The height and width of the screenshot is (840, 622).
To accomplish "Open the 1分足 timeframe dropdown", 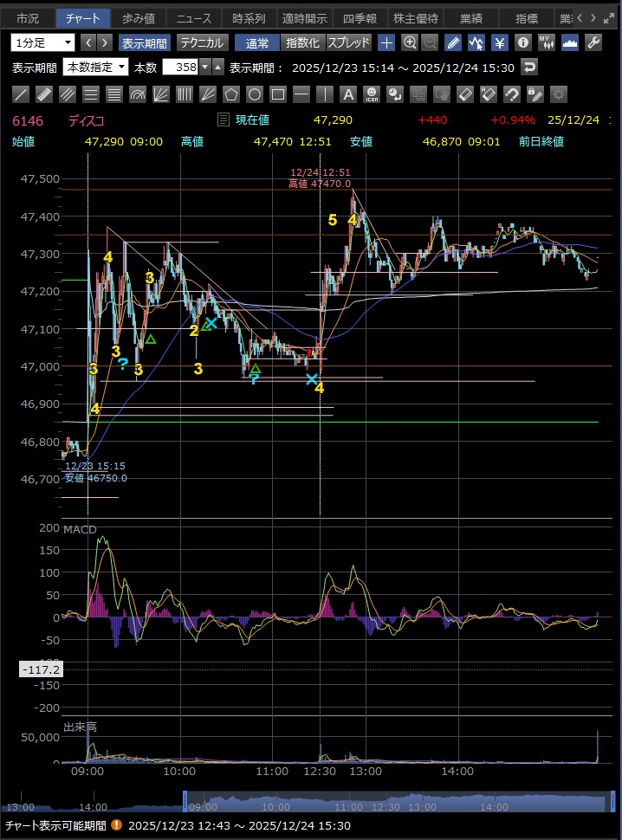I will pyautogui.click(x=43, y=42).
